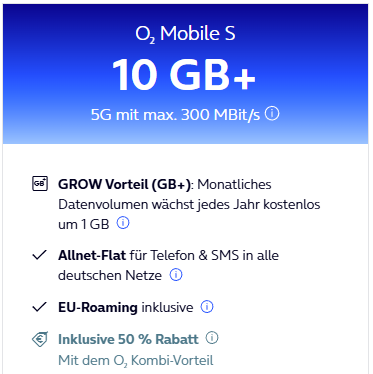The height and width of the screenshot is (374, 373).
Task: Click the bold 'EU-Roaming' label
Action: pos(98,307)
